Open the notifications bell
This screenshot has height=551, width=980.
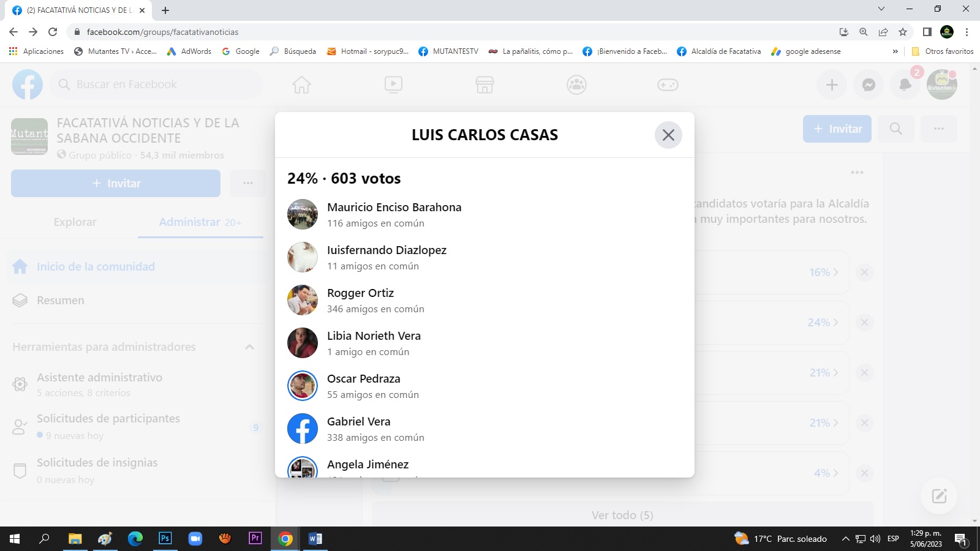tap(905, 85)
